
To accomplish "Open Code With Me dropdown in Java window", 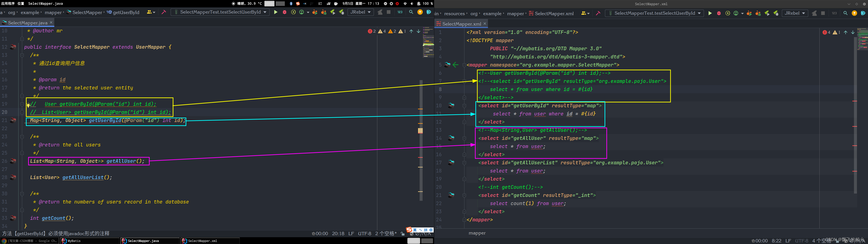I will (151, 12).
